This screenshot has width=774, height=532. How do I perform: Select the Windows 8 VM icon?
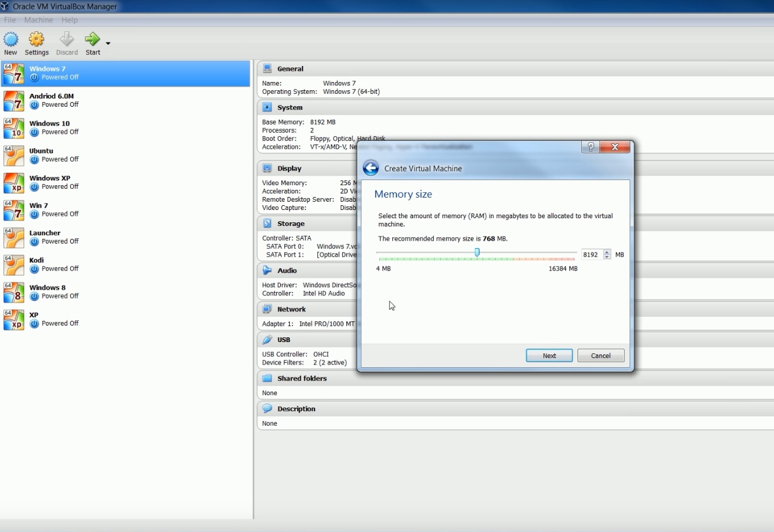coord(14,292)
